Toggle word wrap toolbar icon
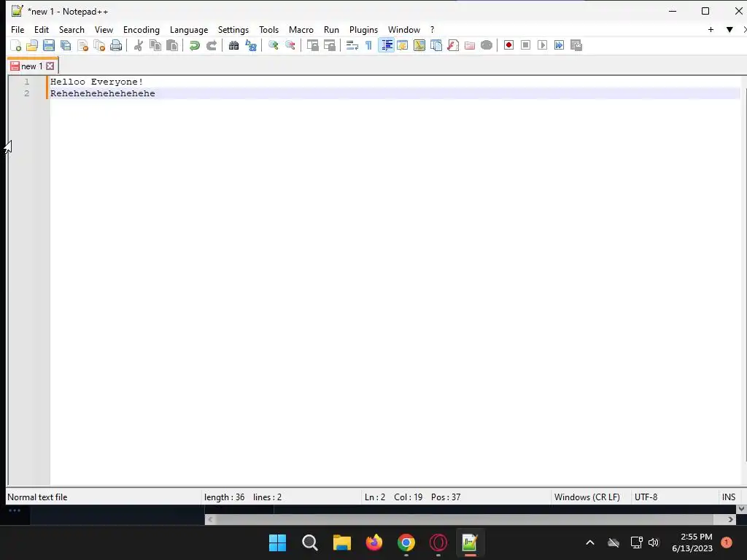 [352, 45]
